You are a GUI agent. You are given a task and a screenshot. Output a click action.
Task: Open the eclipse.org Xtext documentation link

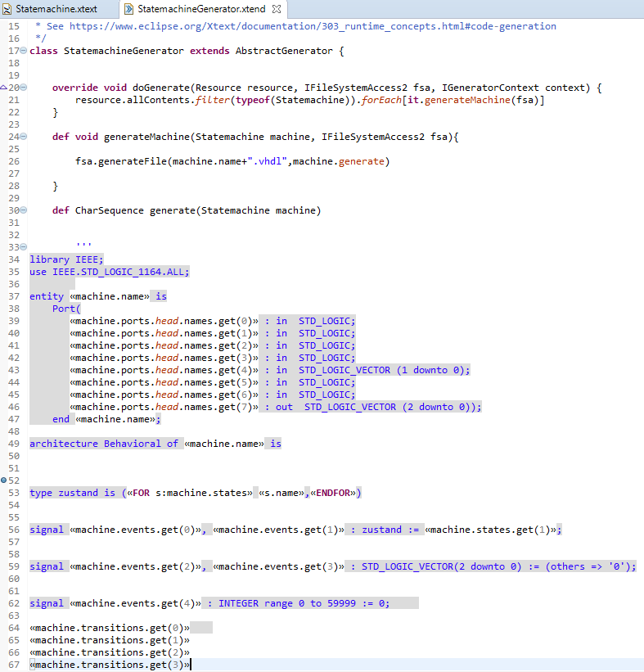coord(313,26)
